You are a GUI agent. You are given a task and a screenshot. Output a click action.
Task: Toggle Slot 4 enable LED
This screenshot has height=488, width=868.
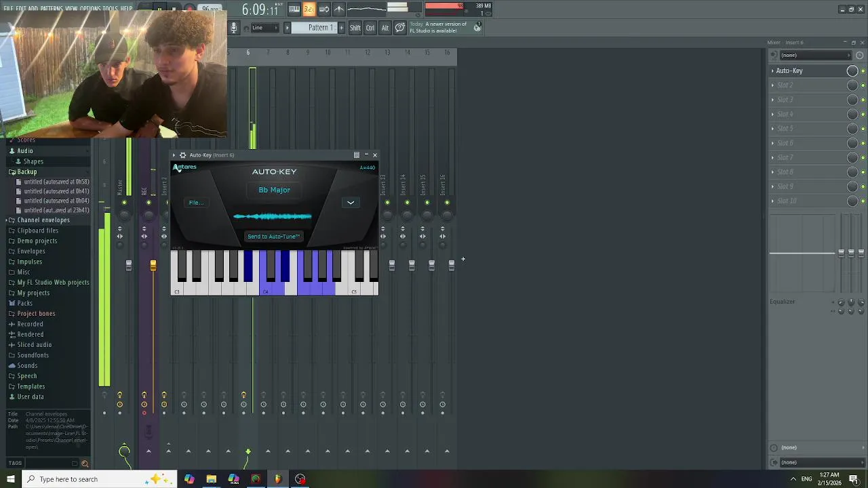[863, 115]
